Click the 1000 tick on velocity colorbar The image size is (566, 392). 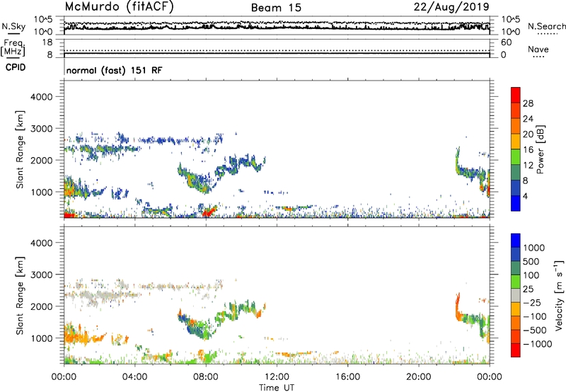click(x=534, y=248)
